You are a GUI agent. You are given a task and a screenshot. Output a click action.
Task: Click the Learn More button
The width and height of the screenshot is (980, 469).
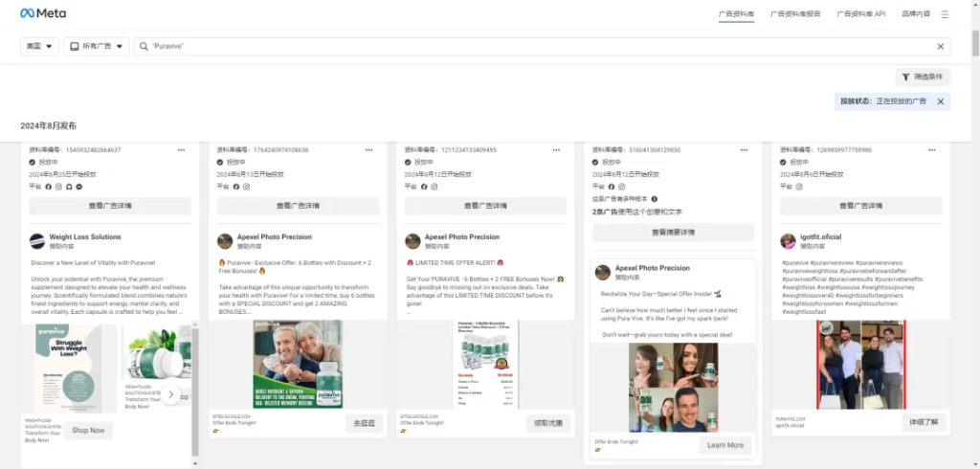pos(725,445)
